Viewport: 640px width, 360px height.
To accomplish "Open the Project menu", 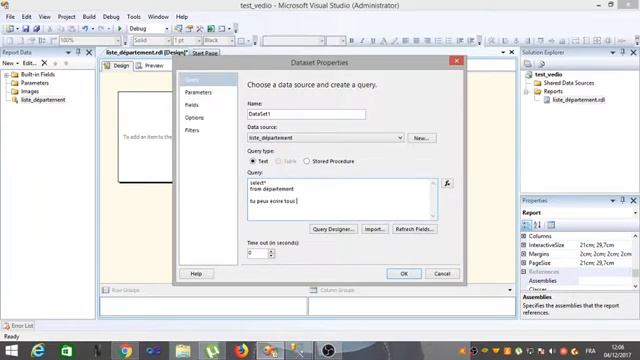I will click(x=67, y=17).
